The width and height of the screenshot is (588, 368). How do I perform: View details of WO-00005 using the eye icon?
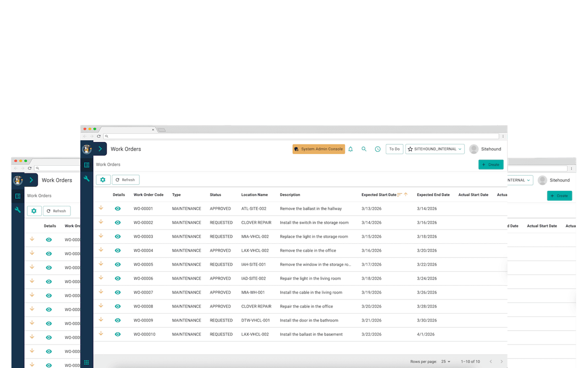coord(118,264)
